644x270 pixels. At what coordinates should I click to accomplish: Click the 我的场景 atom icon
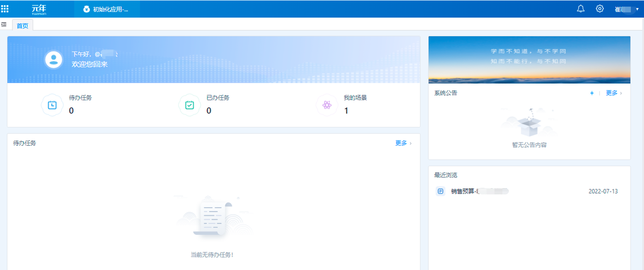327,105
